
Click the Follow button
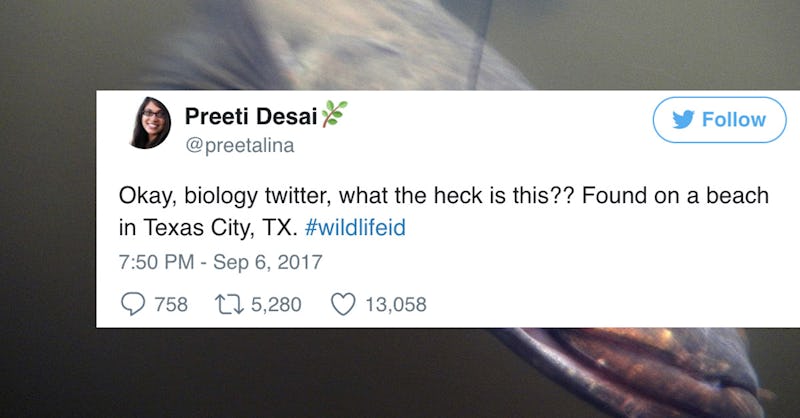(719, 120)
